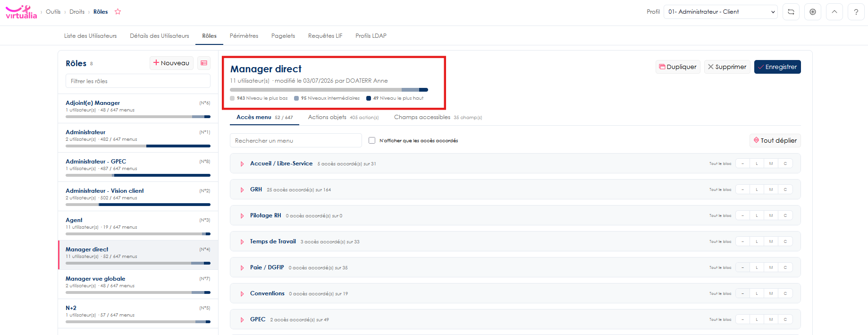This screenshot has width=868, height=335.
Task: Expand the GPEC menu block
Action: [x=242, y=320]
